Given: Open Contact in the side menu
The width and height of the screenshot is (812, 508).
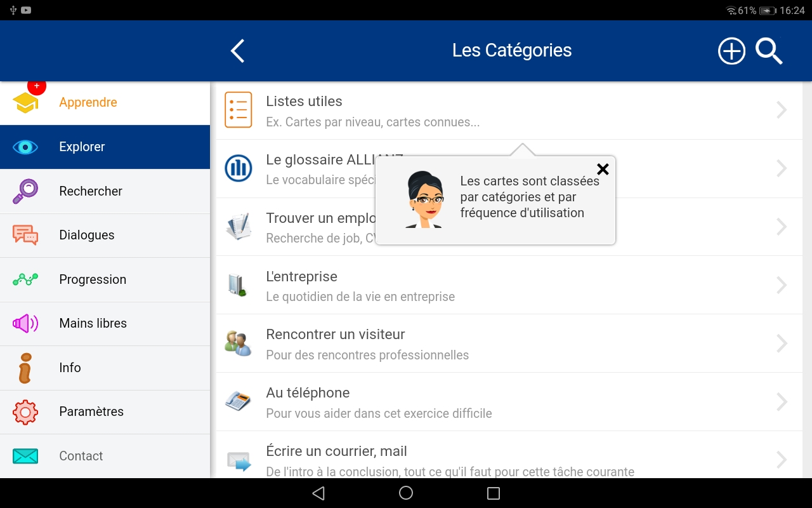Looking at the screenshot, I should coord(105,456).
